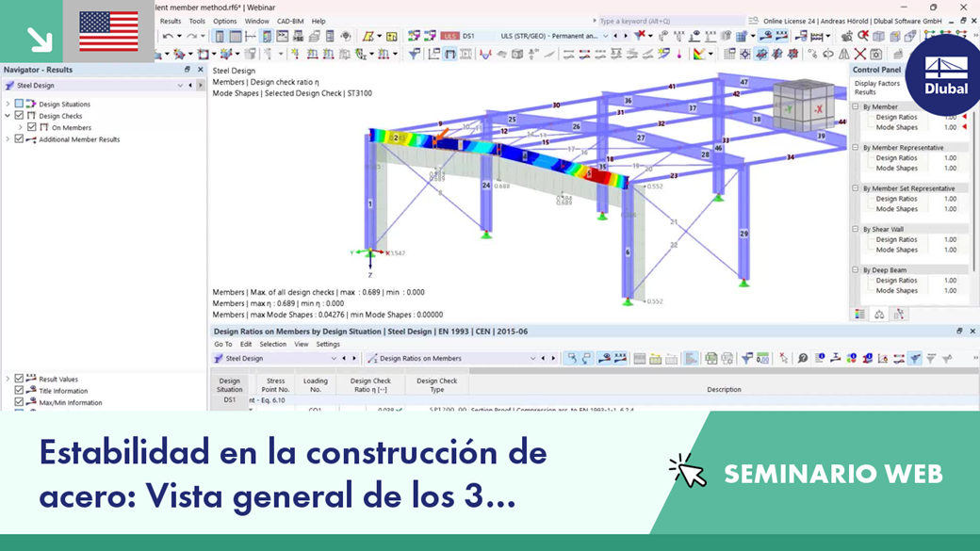The image size is (980, 551).
Task: Click the table horizontal scrollbar
Action: pyautogui.click(x=724, y=371)
